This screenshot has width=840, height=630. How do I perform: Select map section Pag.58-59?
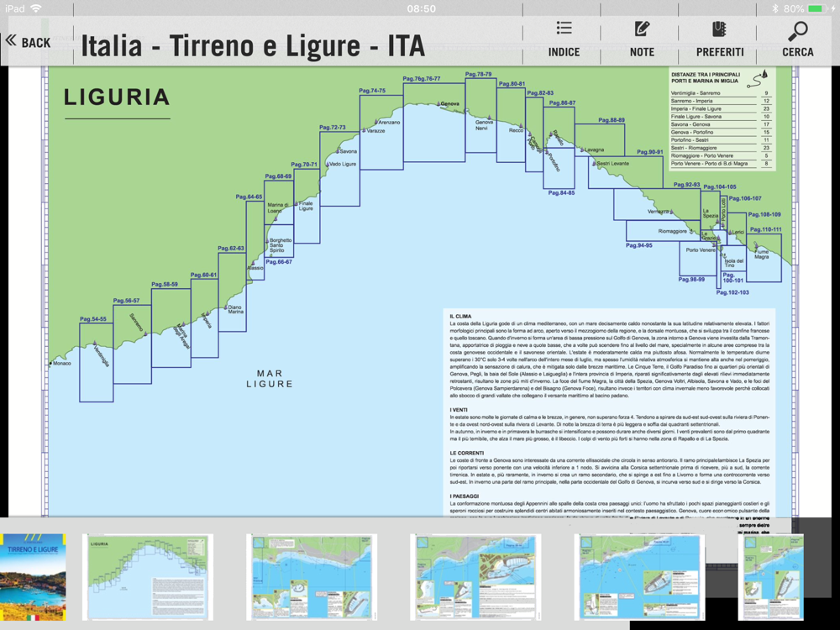[171, 328]
